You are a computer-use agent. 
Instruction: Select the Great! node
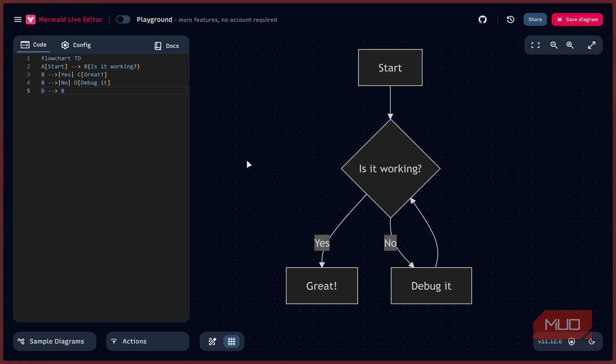point(322,286)
